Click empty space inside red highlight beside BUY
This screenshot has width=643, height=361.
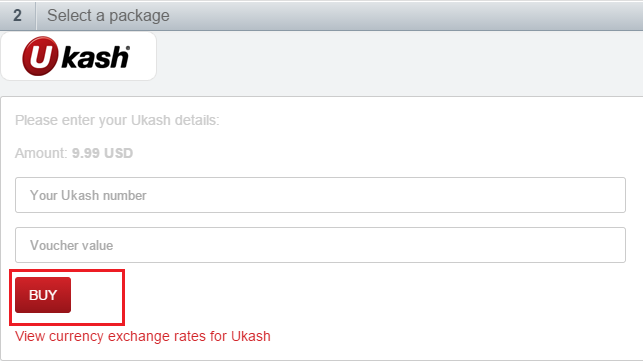[97, 296]
